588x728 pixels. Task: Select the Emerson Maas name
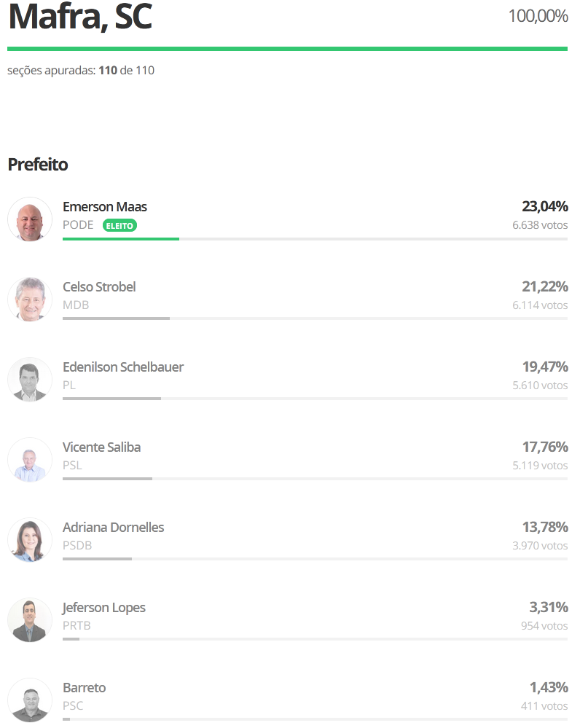tap(105, 207)
